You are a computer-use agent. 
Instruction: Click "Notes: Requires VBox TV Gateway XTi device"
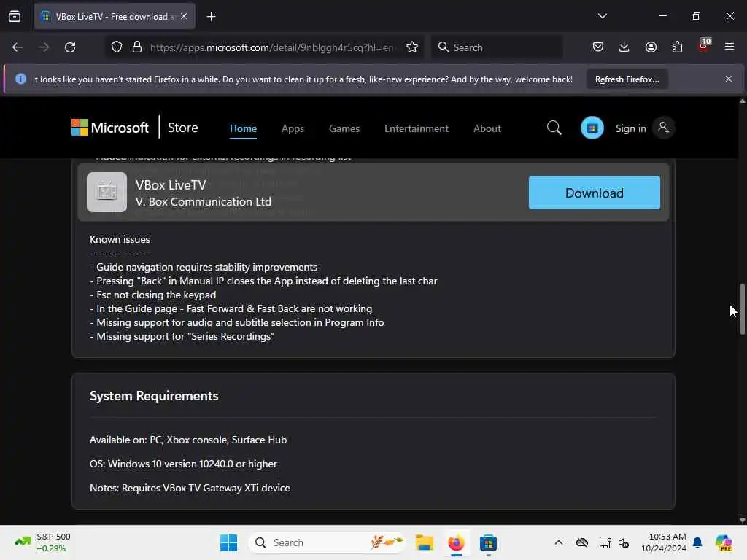190,488
